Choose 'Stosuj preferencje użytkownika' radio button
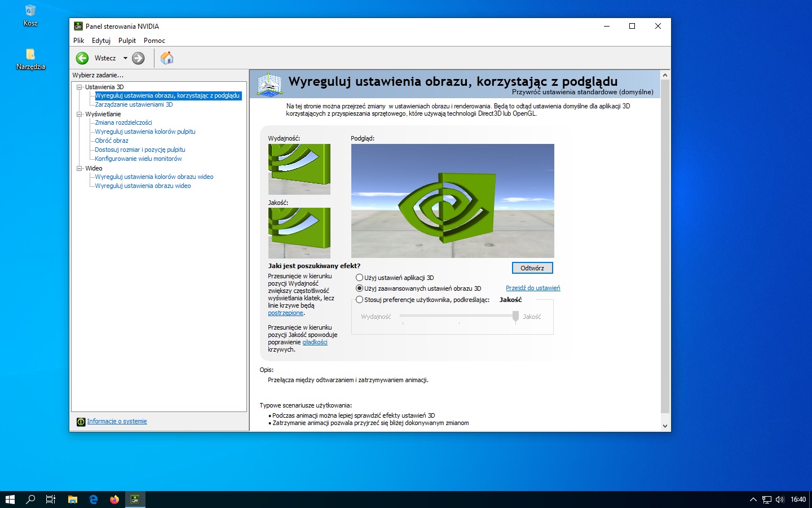Viewport: 812px width, 508px height. point(359,300)
